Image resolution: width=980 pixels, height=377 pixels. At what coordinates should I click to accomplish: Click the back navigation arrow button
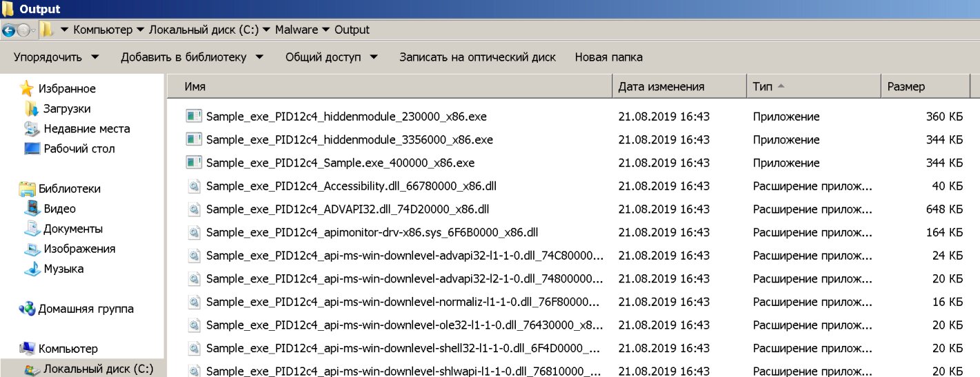(x=9, y=30)
